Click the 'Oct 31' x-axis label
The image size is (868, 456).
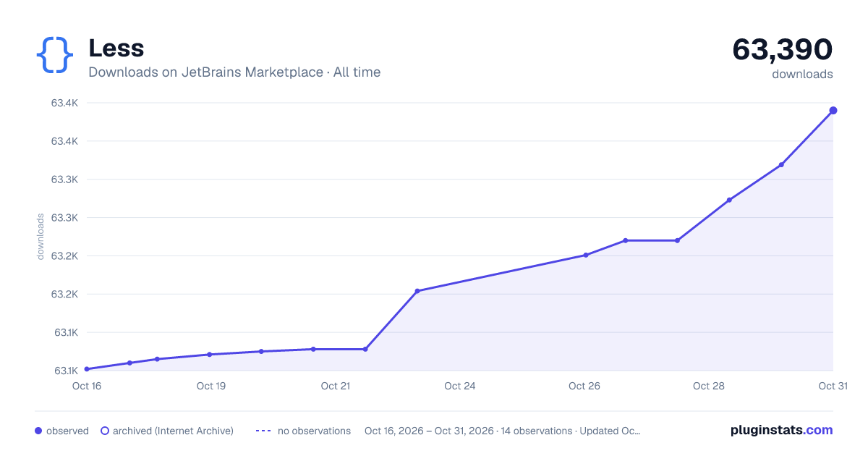point(833,386)
